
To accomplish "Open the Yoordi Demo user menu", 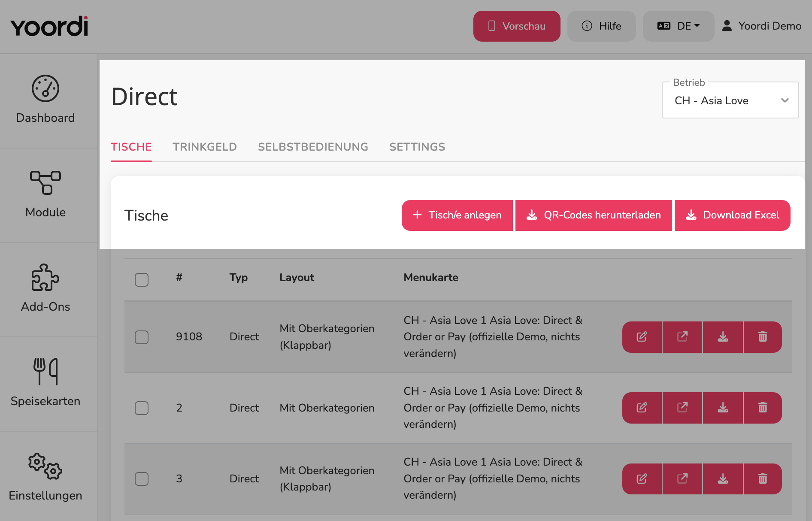I will 761,26.
